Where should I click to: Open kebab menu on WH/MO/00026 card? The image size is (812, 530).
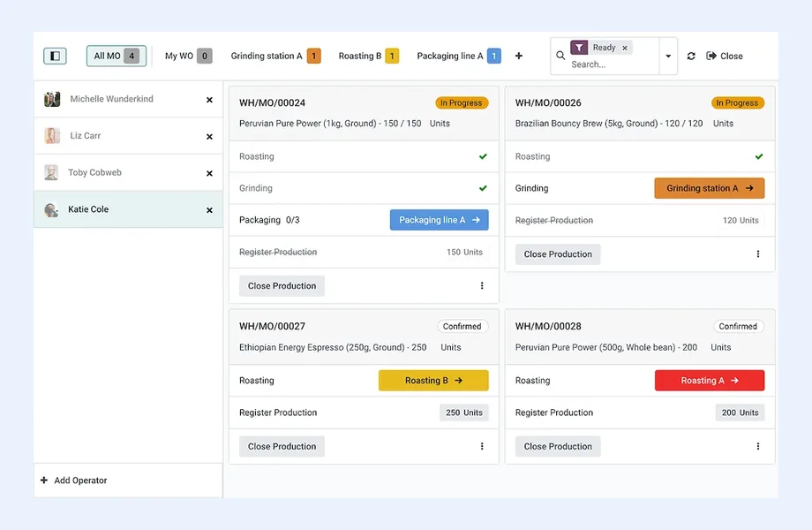coord(757,254)
